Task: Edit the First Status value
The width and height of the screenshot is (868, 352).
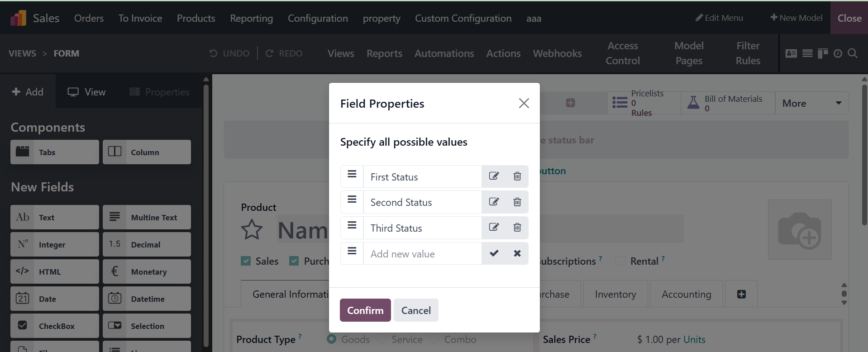Action: click(494, 176)
